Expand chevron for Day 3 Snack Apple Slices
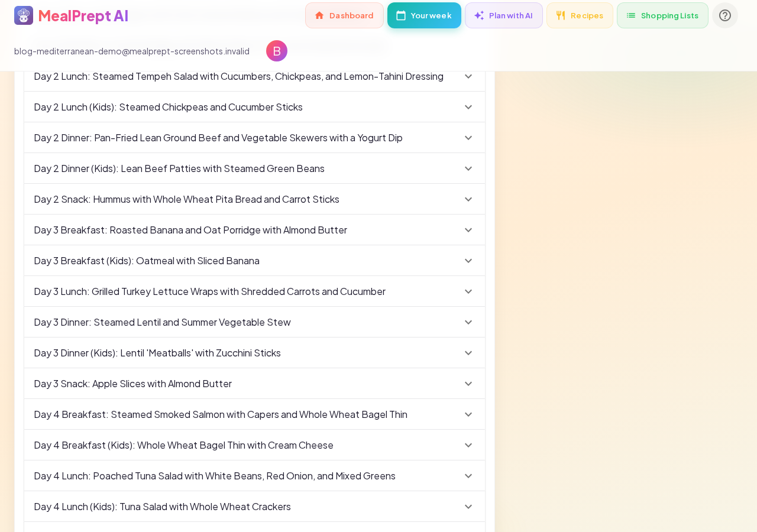The height and width of the screenshot is (532, 757). [468, 384]
